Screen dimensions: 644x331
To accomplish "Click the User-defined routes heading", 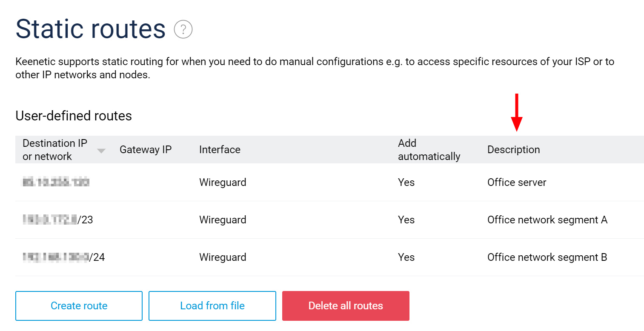I will tap(73, 116).
